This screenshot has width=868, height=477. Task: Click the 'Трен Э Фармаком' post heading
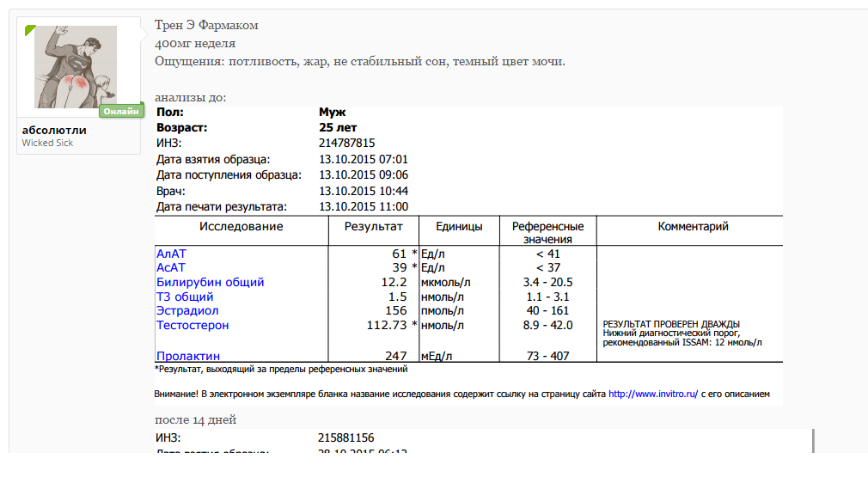pos(206,25)
